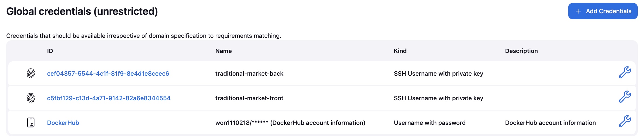Open wrench icon for traditional-market-back credential
The width and height of the screenshot is (644, 140).
[x=625, y=72]
